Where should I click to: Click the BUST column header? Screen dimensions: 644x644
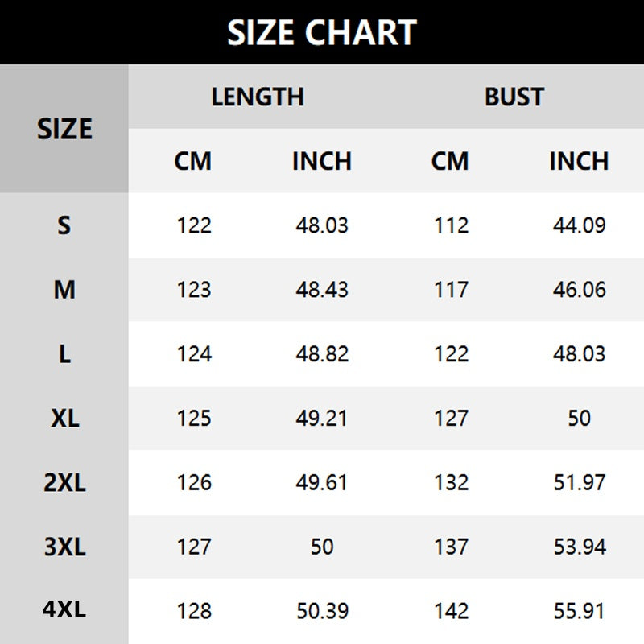coord(514,97)
